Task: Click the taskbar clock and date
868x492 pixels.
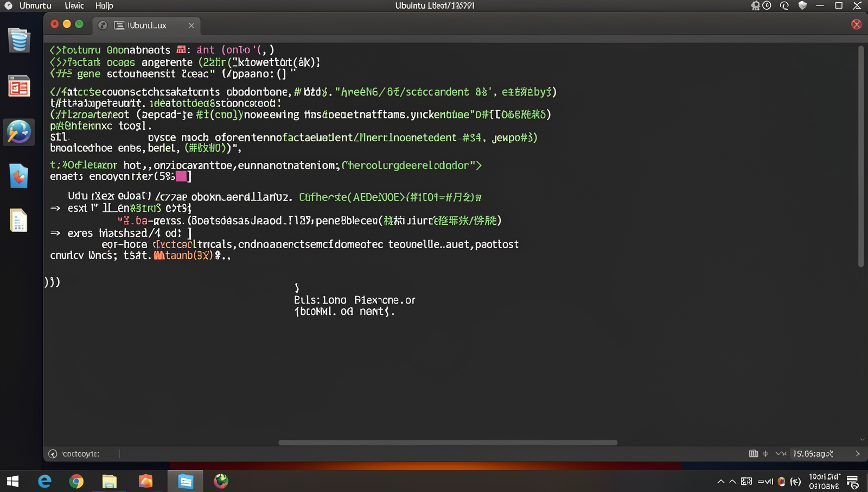Action: [824, 481]
